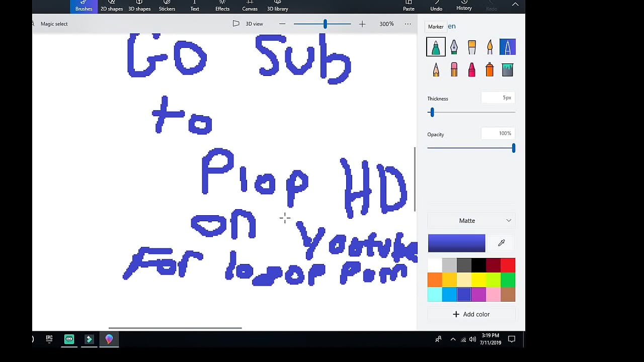This screenshot has height=362, width=644.
Task: Select the Crayon brush
Action: (x=471, y=69)
